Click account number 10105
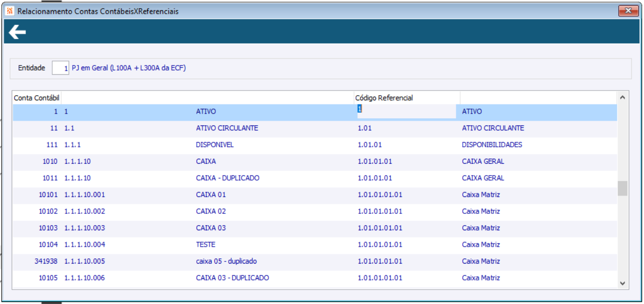 48,278
